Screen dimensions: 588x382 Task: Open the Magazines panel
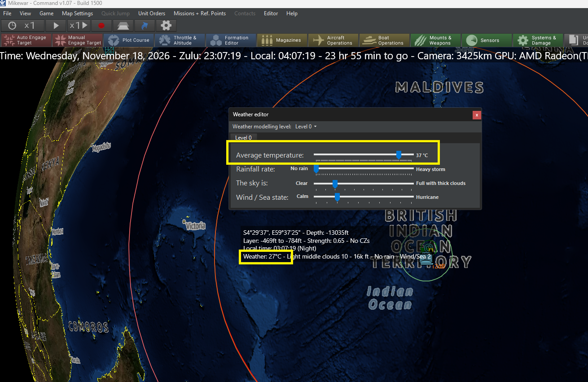282,40
